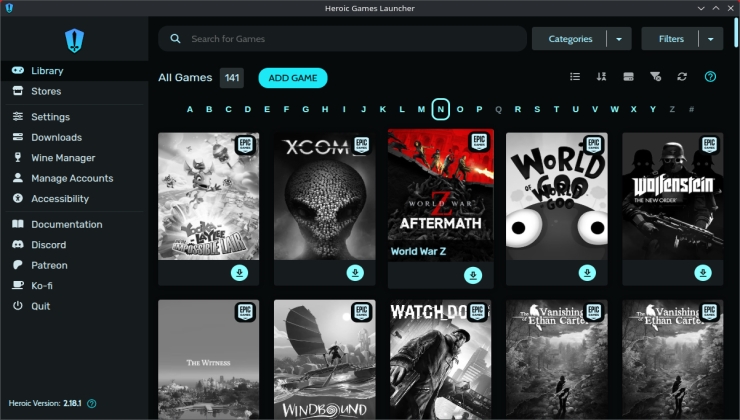Jump to letter A games
Viewport: 740px width, 420px height.
point(190,109)
